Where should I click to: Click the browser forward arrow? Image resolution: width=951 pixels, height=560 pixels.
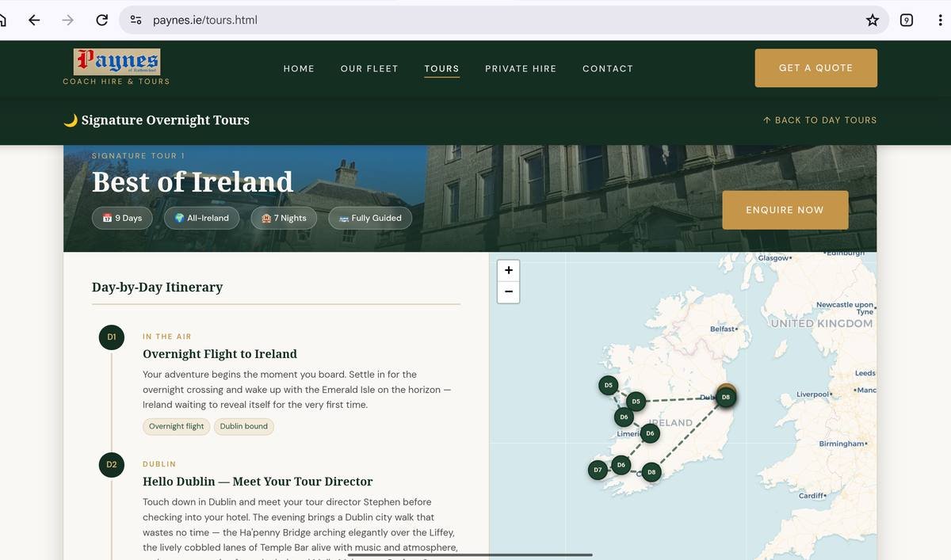68,20
